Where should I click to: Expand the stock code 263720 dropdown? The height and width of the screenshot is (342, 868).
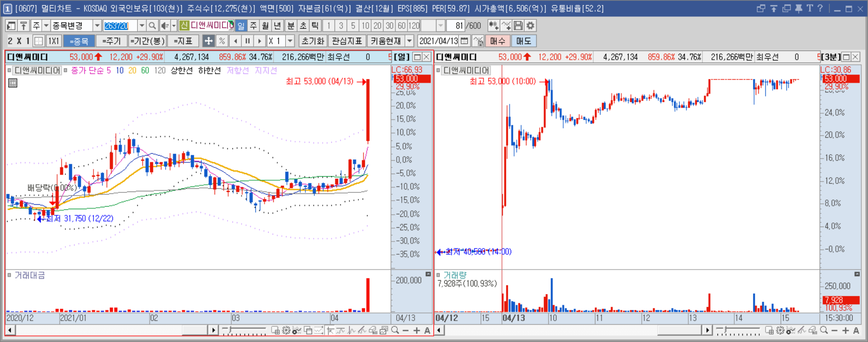click(x=141, y=26)
